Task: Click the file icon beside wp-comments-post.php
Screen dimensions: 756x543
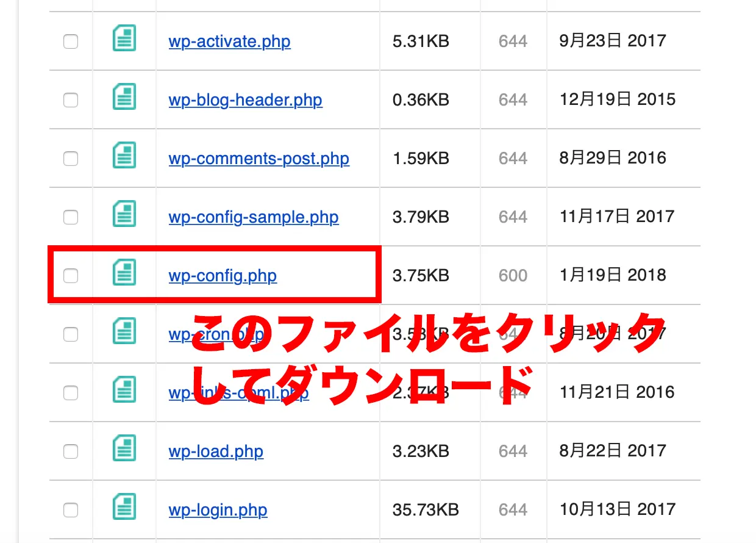Action: tap(124, 157)
